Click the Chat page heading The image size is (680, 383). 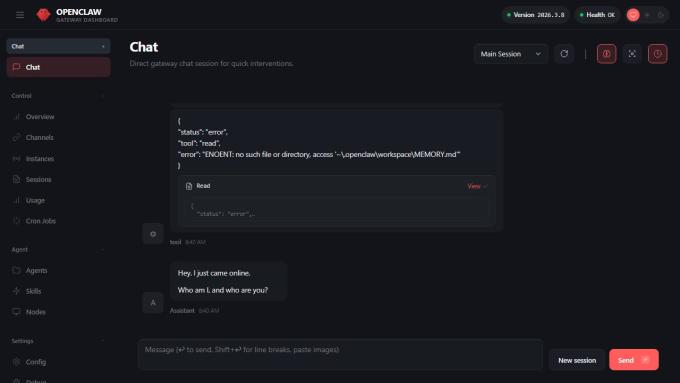pos(144,47)
